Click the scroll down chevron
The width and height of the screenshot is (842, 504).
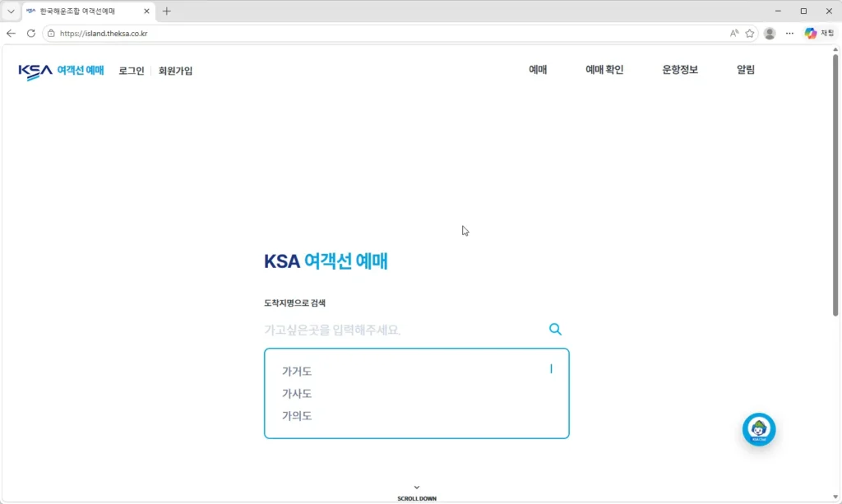pos(417,488)
